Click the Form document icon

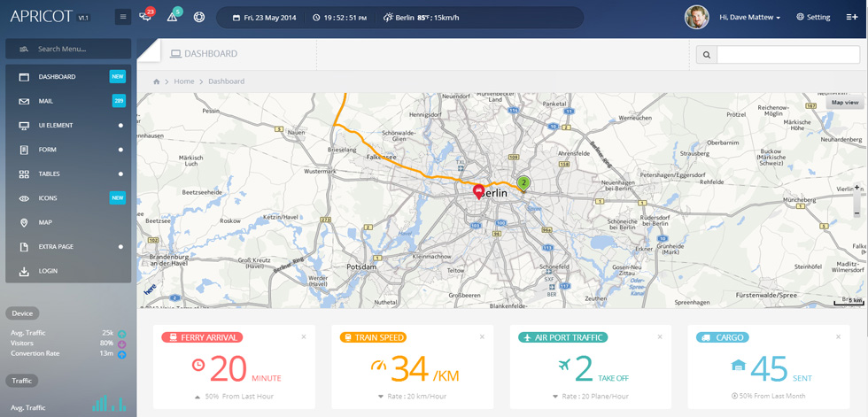pos(24,150)
